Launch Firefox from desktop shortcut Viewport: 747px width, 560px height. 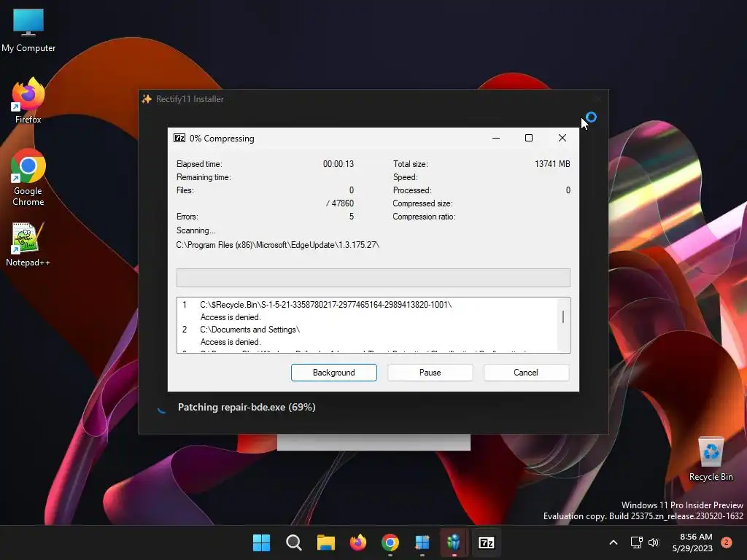point(28,101)
